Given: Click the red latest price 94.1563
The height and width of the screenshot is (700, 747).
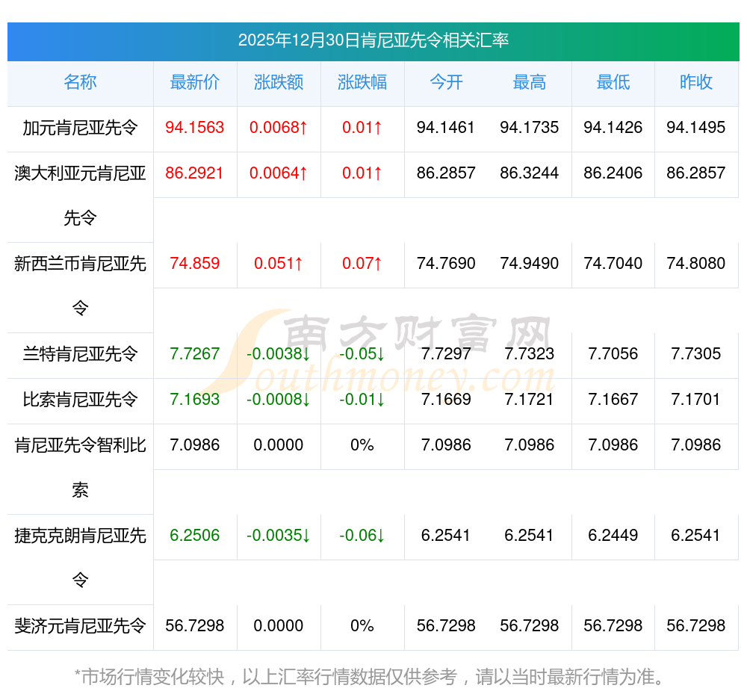Looking at the screenshot, I should point(195,128).
